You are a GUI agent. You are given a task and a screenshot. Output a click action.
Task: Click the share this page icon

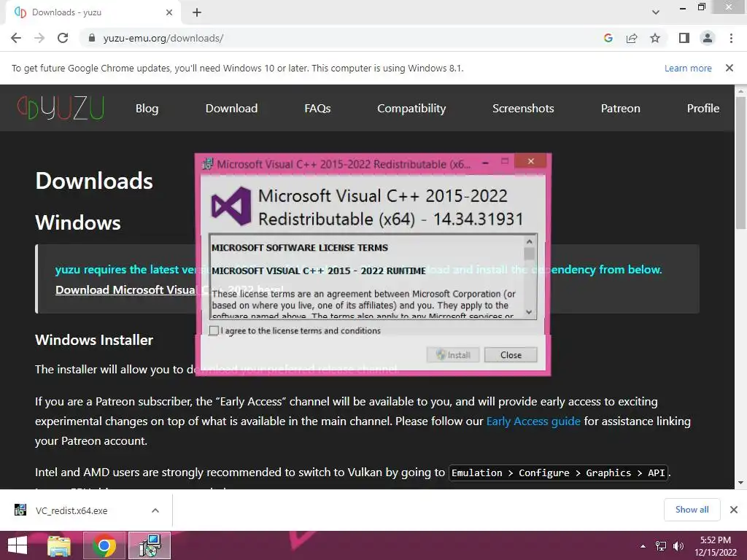click(632, 38)
